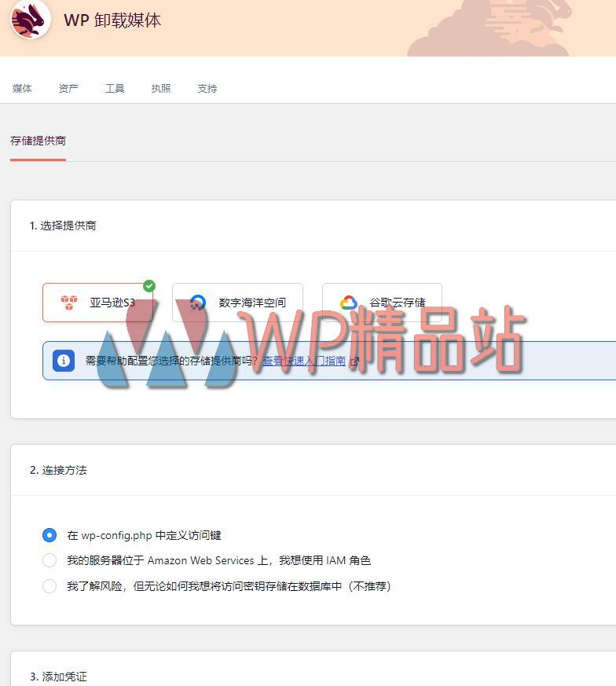616x686 pixels.
Task: Choose the 谷歌云存储 provider button
Action: pos(382,303)
